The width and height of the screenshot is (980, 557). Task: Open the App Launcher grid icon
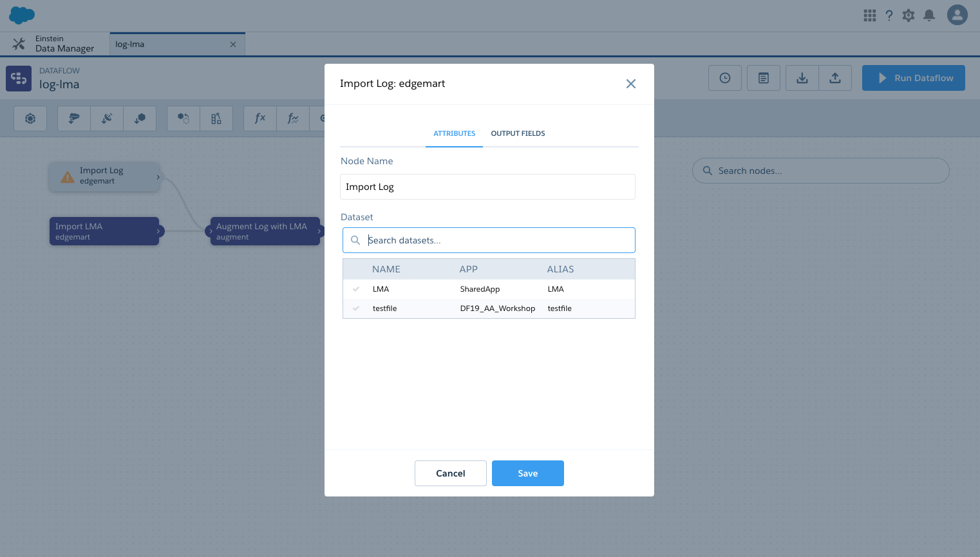[869, 15]
